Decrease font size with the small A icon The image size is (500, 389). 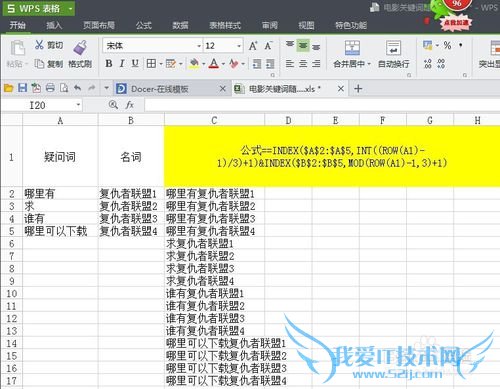pos(268,46)
